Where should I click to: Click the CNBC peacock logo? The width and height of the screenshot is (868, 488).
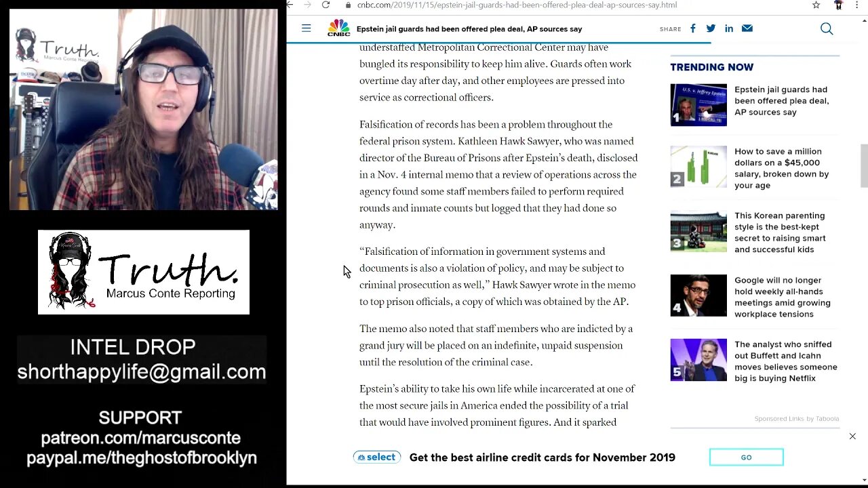click(x=339, y=28)
